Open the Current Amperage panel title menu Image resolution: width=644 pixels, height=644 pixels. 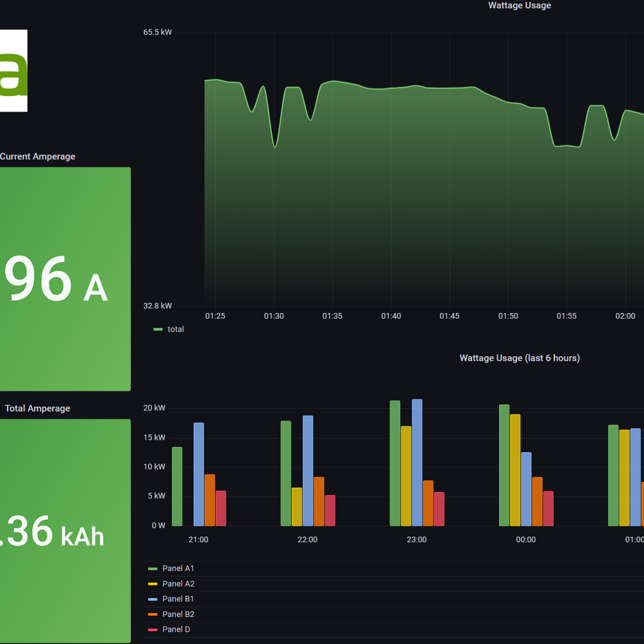click(x=37, y=156)
